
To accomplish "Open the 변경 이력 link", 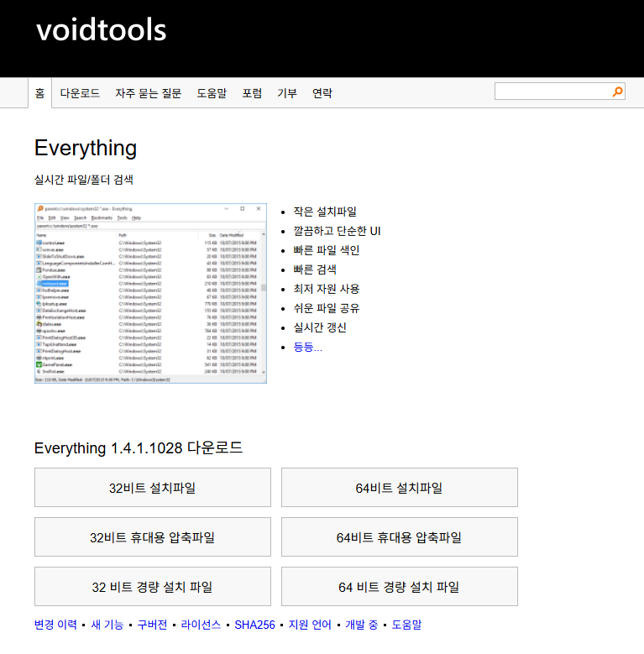I will tap(55, 625).
